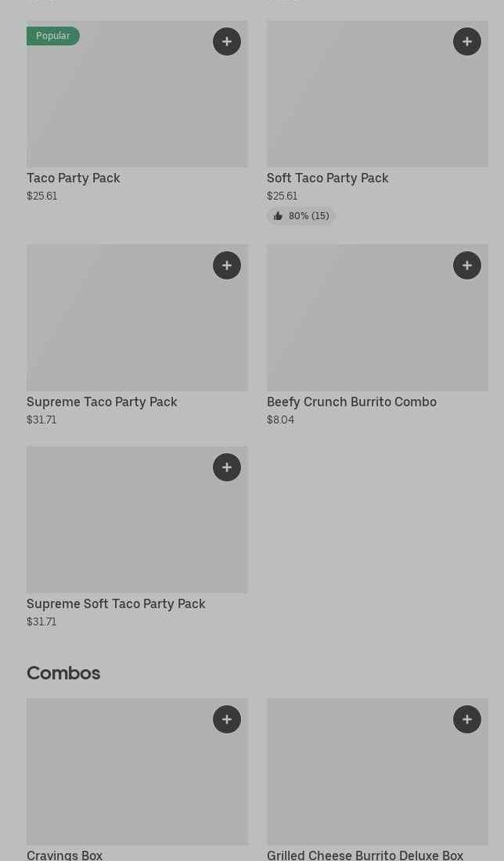The height and width of the screenshot is (861, 504).
Task: Add Supreme Taco Party Pack to cart
Action: click(x=227, y=265)
